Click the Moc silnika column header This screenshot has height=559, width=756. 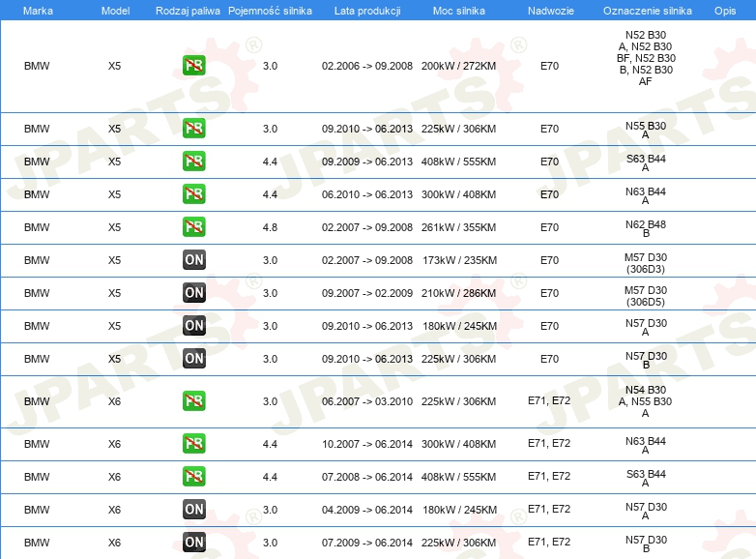tap(458, 10)
